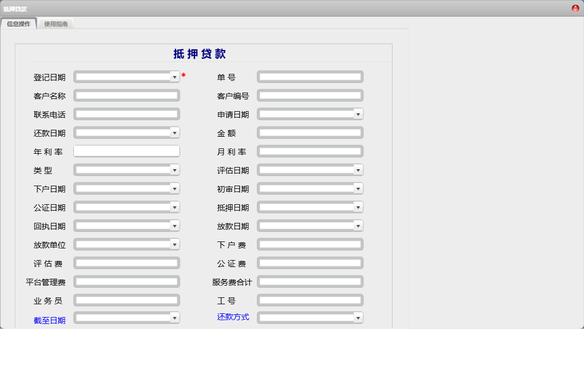This screenshot has width=584, height=392.
Task: Open the 申请日期 dropdown arrow
Action: coord(358,114)
